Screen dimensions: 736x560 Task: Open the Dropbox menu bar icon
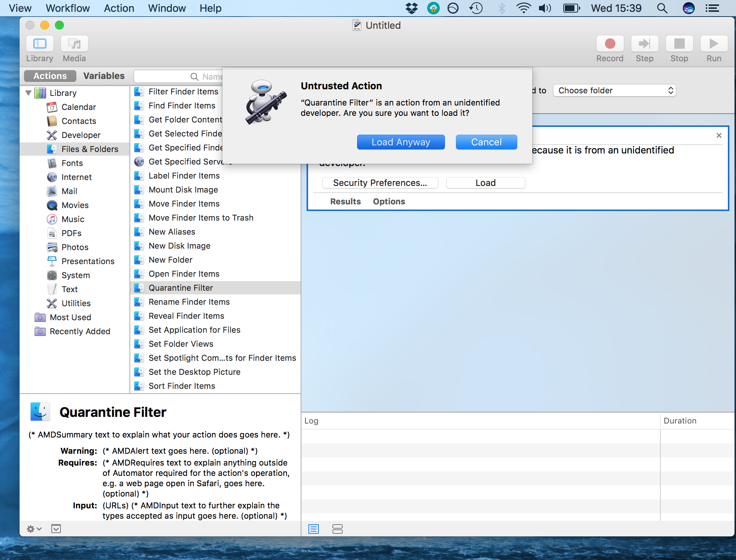tap(411, 8)
